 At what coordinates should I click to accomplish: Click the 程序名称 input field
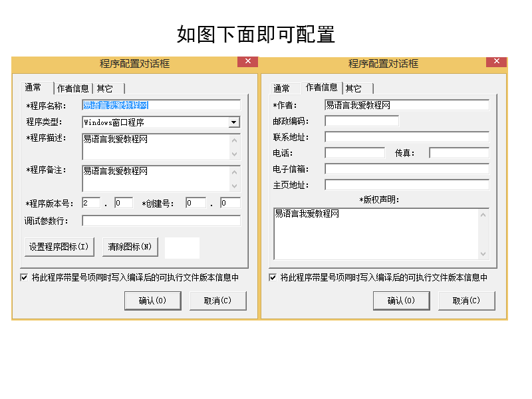161,105
